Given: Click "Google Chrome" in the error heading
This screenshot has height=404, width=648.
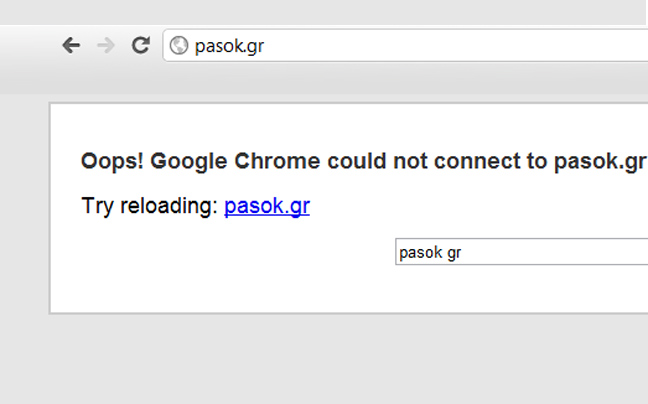Looking at the screenshot, I should [235, 161].
